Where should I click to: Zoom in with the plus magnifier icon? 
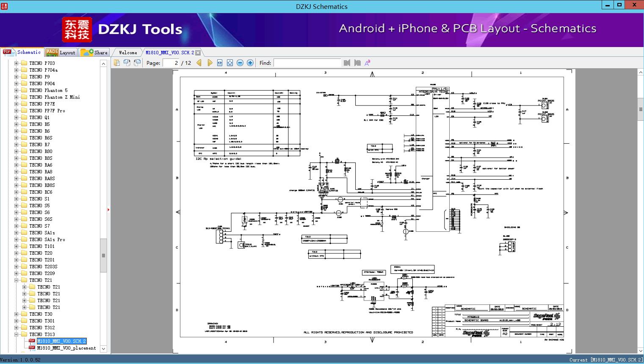[x=250, y=63]
